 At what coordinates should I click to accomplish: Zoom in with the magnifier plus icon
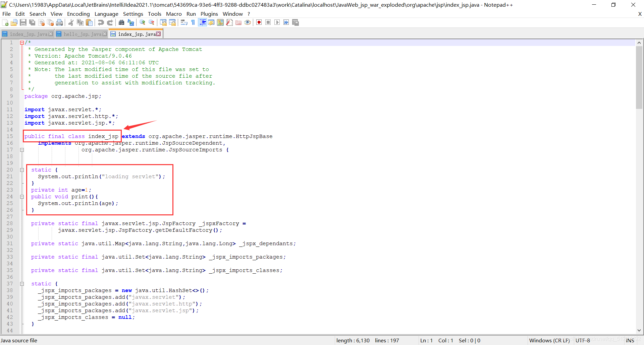(143, 22)
